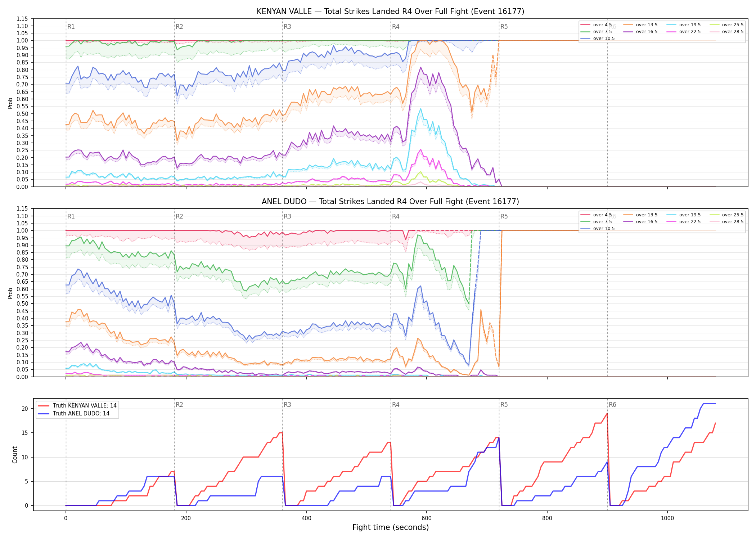Select "over 22.5" in KENYAN VALLE legend
Image resolution: width=756 pixels, height=540 pixels.
(683, 32)
